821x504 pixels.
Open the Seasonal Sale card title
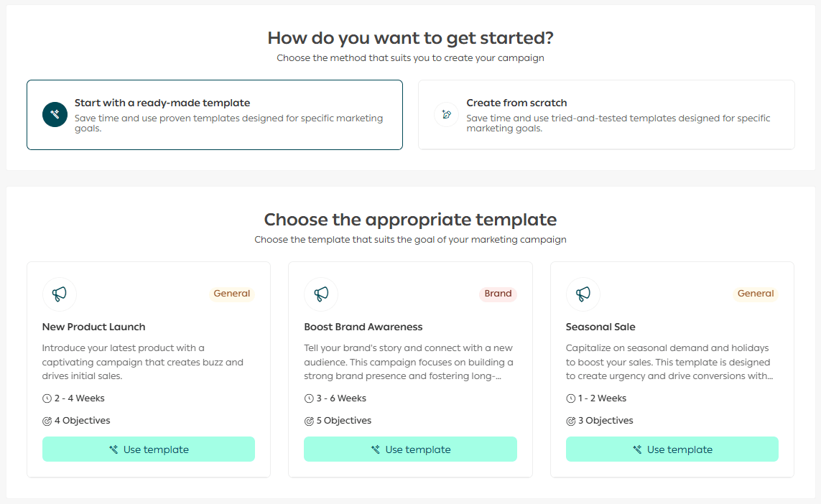point(600,327)
